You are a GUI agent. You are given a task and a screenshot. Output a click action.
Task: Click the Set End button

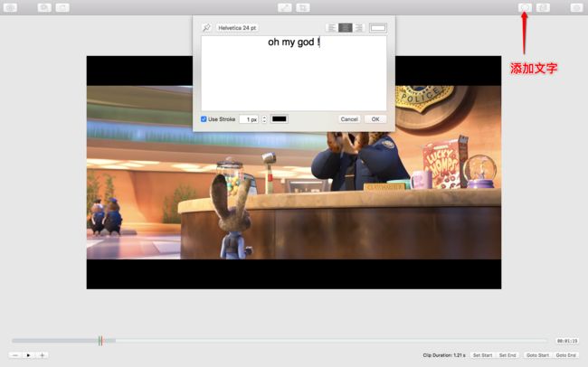pos(507,355)
